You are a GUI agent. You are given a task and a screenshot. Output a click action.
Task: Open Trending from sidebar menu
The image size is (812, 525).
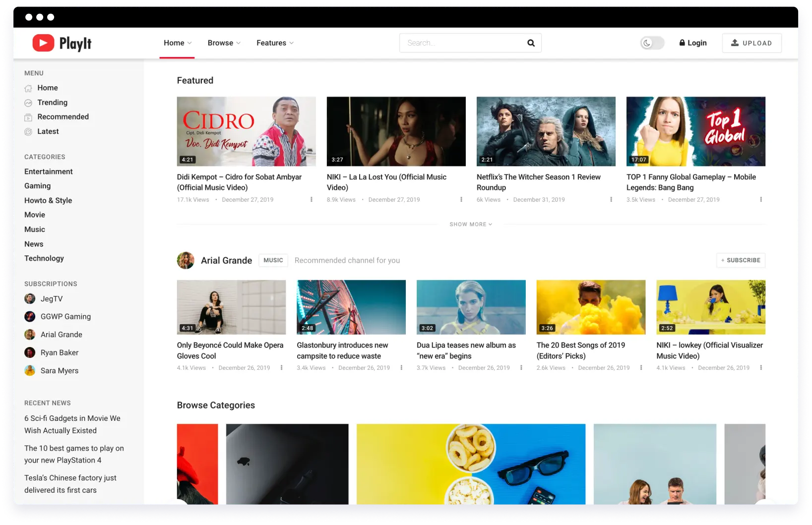point(53,103)
